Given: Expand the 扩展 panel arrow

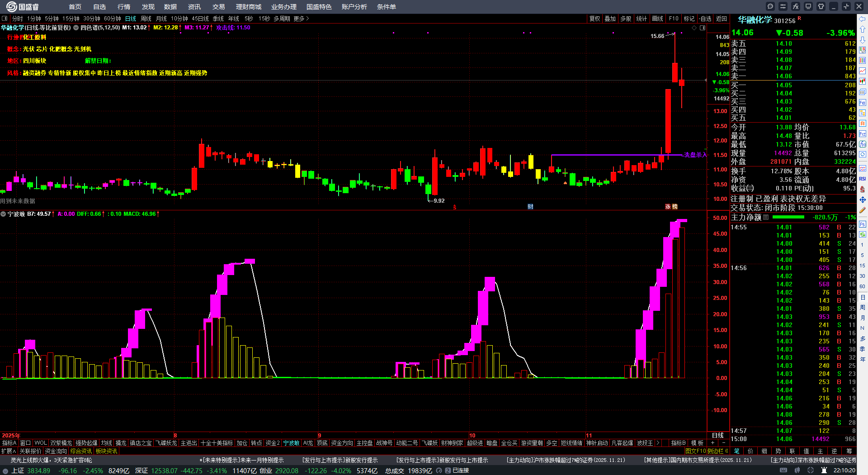Looking at the screenshot, I should click(x=9, y=451).
